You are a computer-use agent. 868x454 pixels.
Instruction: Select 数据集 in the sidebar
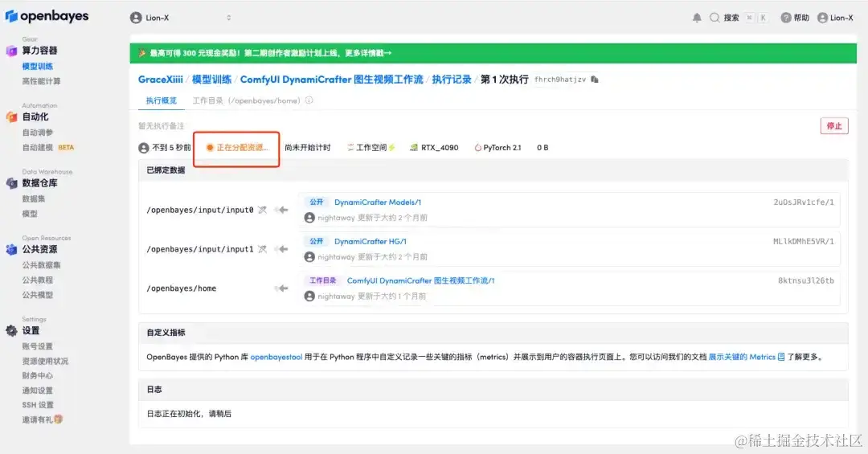tap(34, 198)
